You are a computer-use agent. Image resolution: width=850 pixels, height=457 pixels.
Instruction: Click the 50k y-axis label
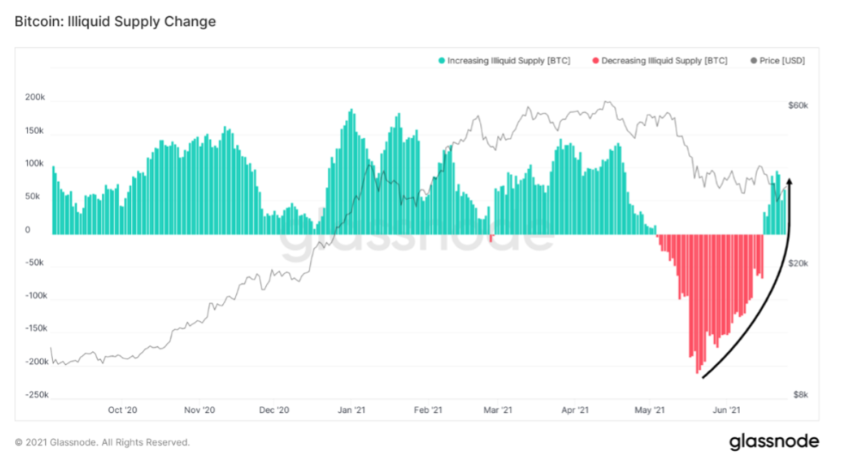click(x=33, y=196)
